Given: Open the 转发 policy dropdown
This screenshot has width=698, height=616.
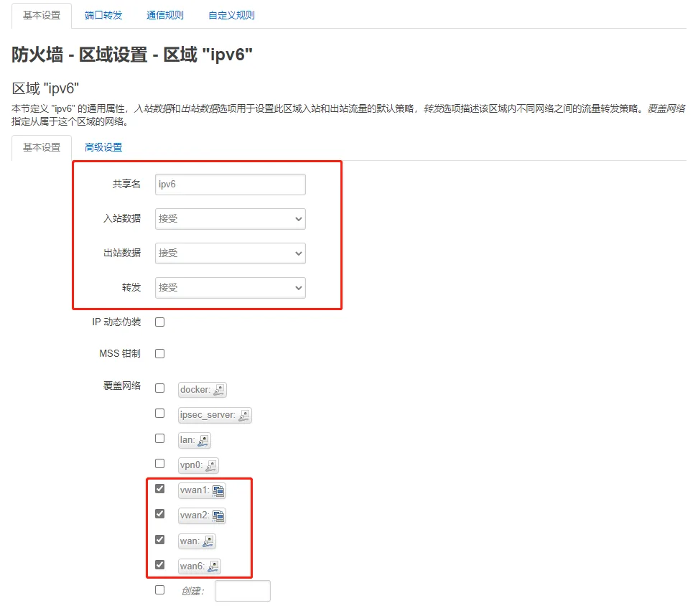Looking at the screenshot, I should pos(230,287).
